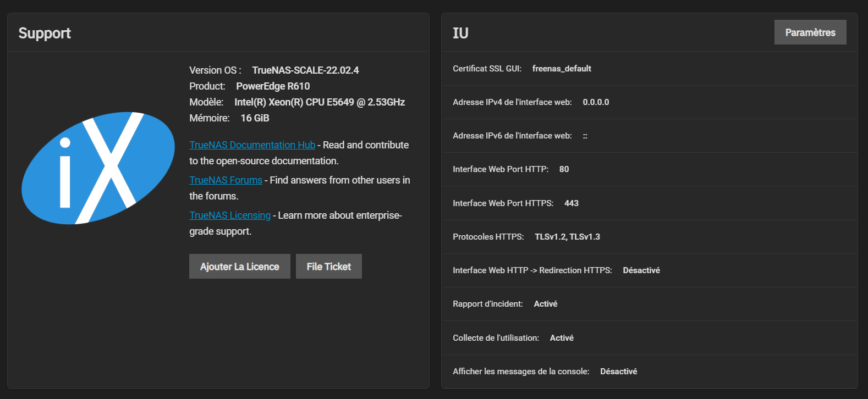868x399 pixels.
Task: Click the console messages Désactivé status
Action: (618, 372)
